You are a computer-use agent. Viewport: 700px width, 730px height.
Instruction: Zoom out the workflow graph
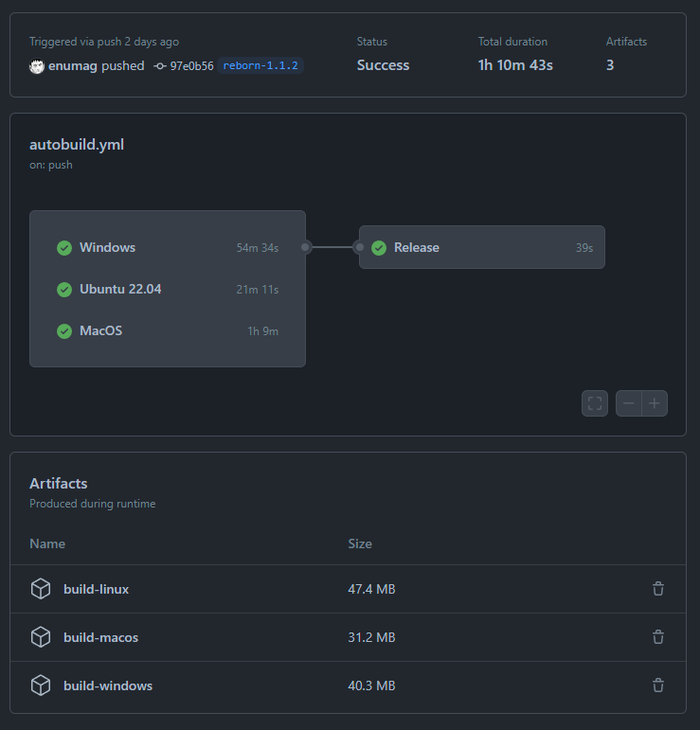click(x=629, y=403)
